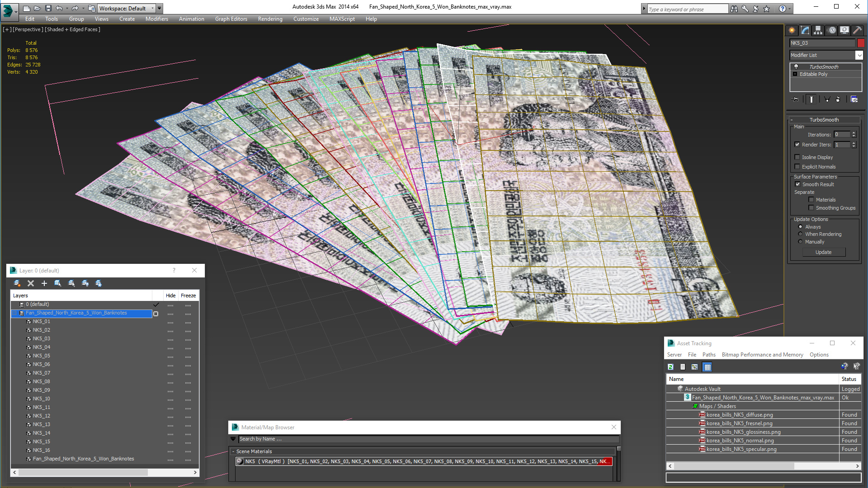This screenshot has width=868, height=488.
Task: Click the binoculars search icon
Action: pos(734,9)
